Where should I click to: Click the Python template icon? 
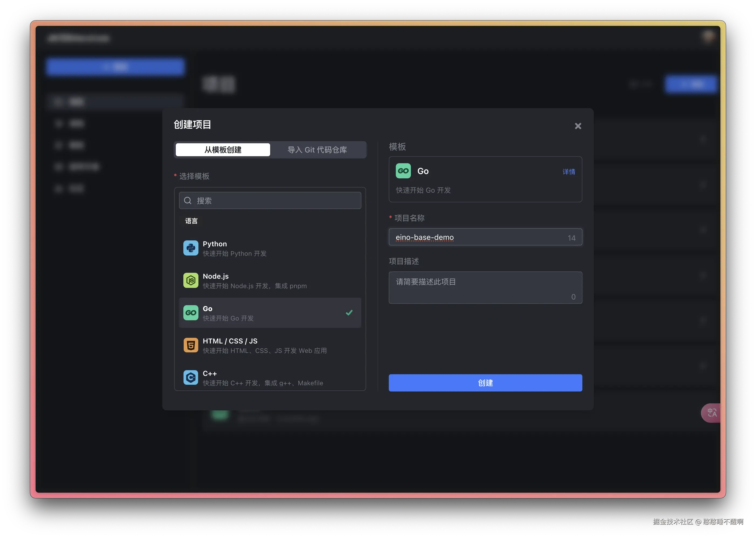click(191, 248)
